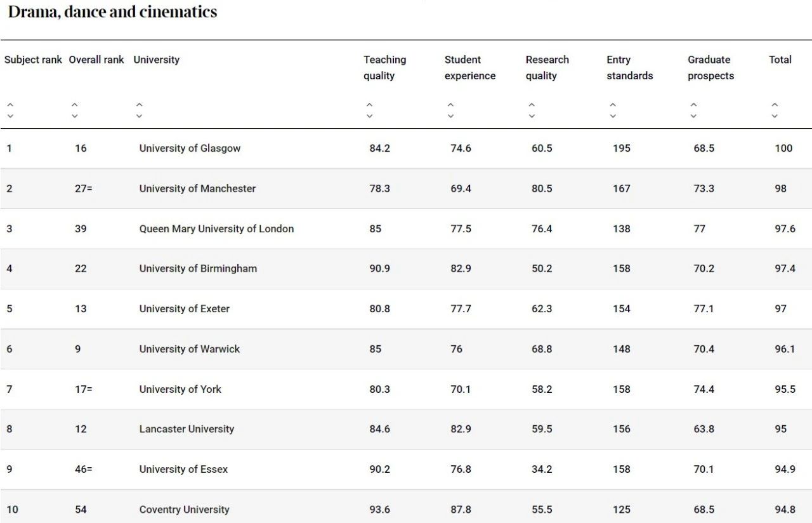Sort by Teaching quality column arrows
Screen dimensions: 812x523
tap(369, 110)
